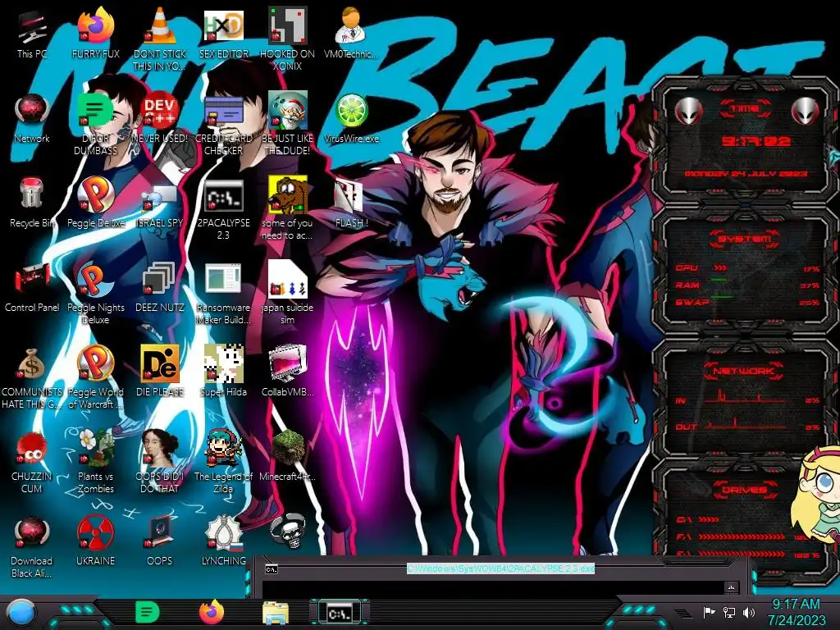
Task: Open CollabVMB monitor icon
Action: [x=287, y=372]
